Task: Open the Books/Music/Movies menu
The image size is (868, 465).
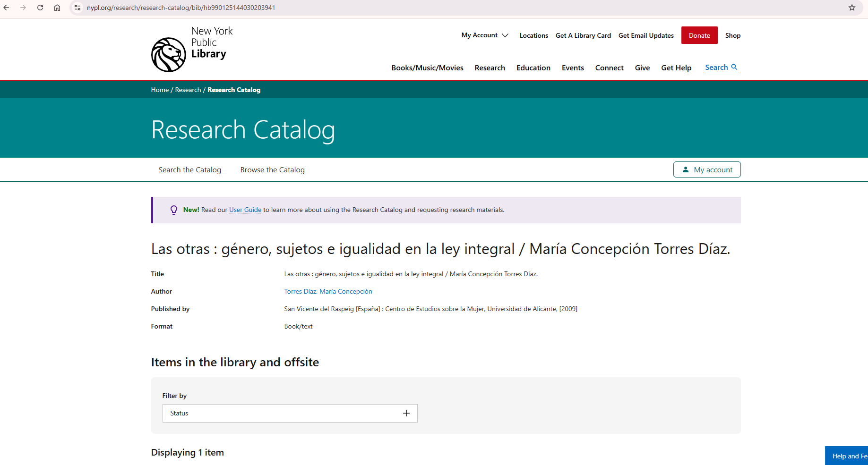Action: tap(427, 68)
